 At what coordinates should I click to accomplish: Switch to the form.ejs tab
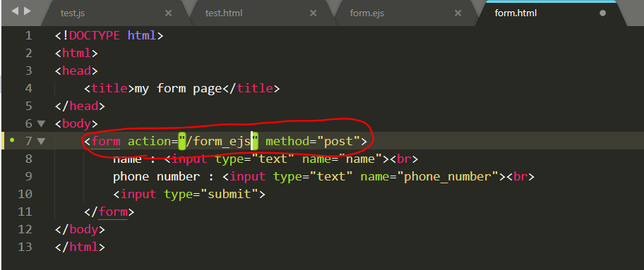(366, 13)
